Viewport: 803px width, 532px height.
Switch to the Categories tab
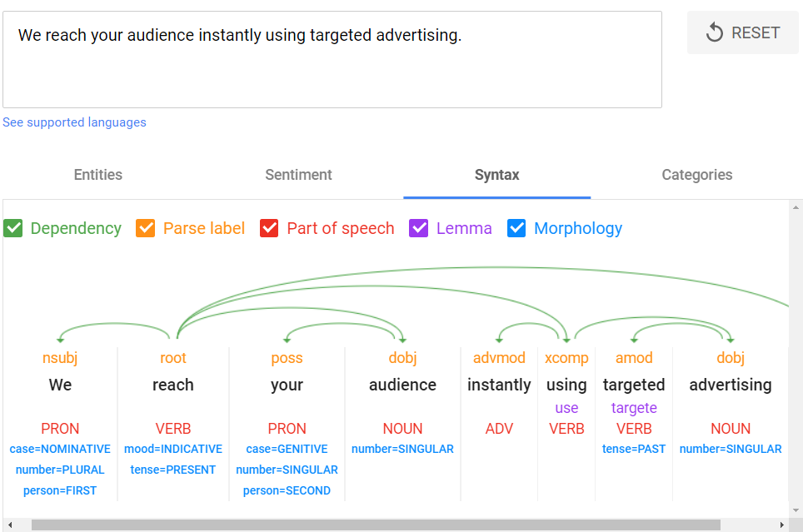(697, 175)
